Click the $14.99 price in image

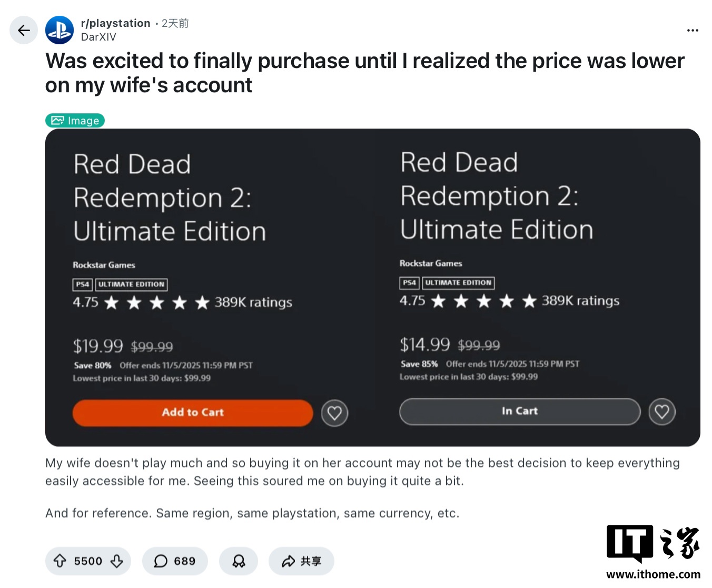[x=424, y=345]
